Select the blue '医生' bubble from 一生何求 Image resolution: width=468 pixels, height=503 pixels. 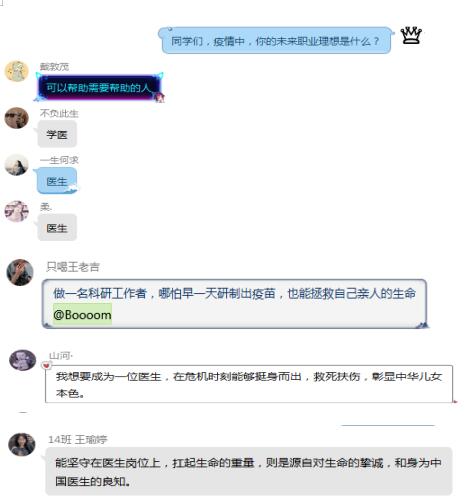pos(57,181)
